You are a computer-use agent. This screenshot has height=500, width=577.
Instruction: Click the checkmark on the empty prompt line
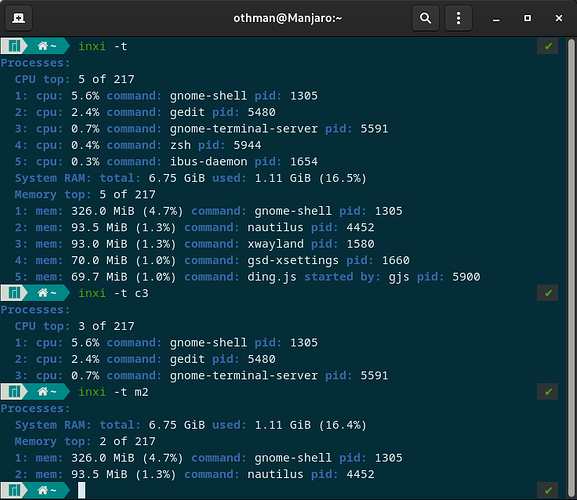[548, 490]
